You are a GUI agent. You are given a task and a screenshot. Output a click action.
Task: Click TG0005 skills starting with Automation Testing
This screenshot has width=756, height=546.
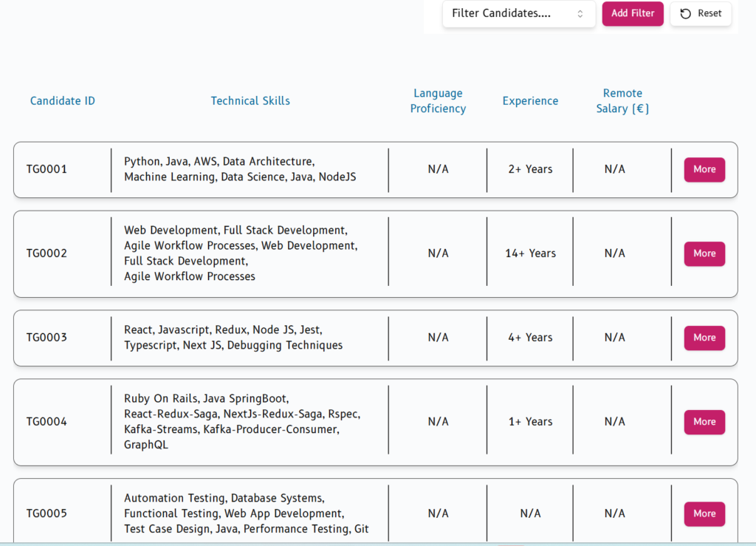(x=247, y=513)
